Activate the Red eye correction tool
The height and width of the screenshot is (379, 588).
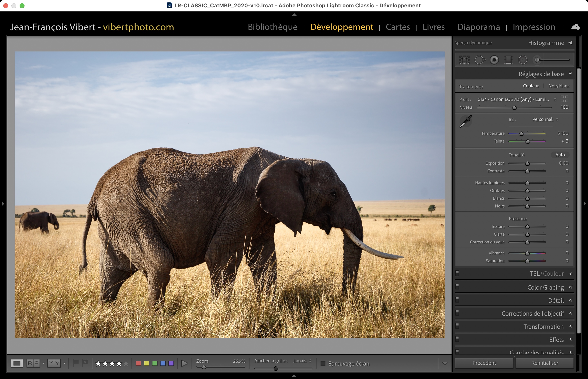[x=494, y=60]
